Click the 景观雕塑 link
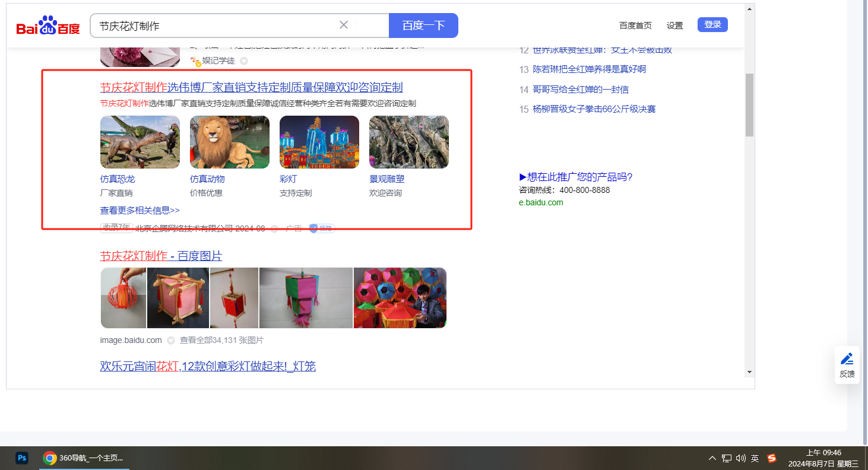This screenshot has height=470, width=868. point(387,179)
